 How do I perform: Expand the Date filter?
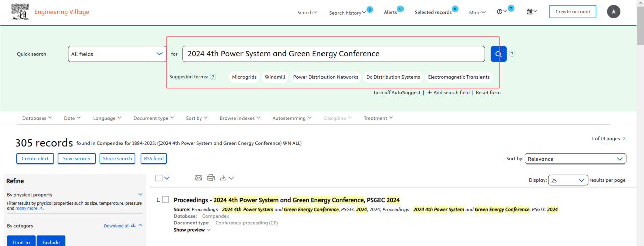coord(72,118)
